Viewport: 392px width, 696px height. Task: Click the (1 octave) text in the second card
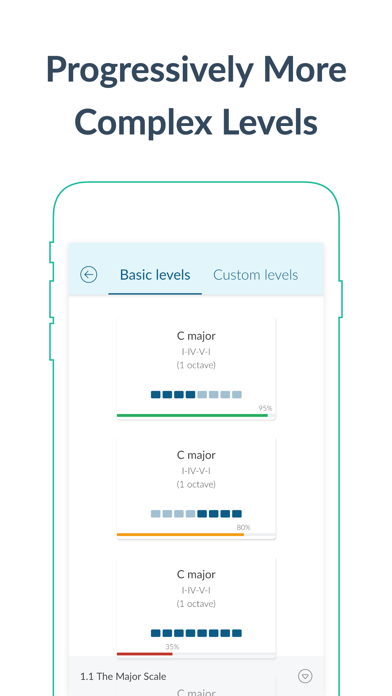click(x=196, y=484)
